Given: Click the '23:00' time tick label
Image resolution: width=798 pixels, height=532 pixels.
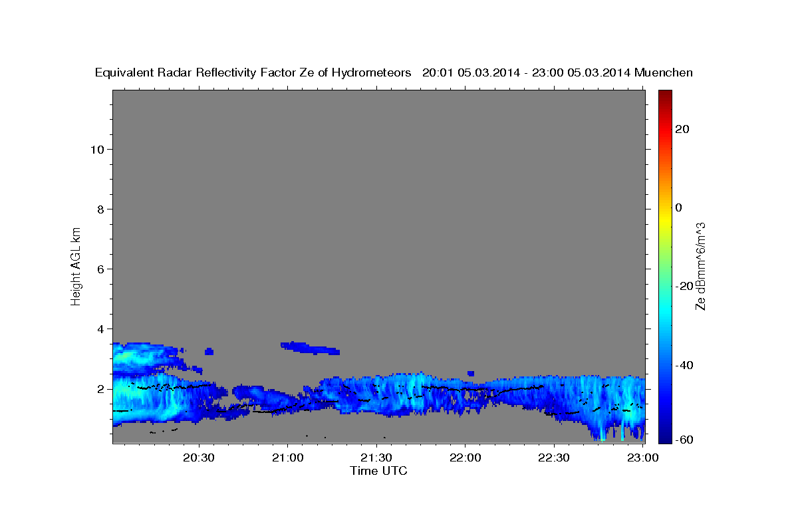Looking at the screenshot, I should click(643, 458).
